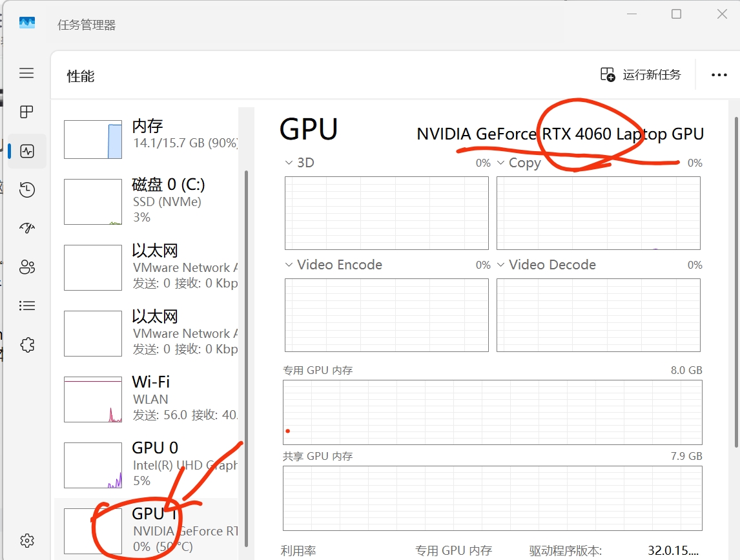The width and height of the screenshot is (740, 560).
Task: Open the three-dot more options menu
Action: click(719, 75)
